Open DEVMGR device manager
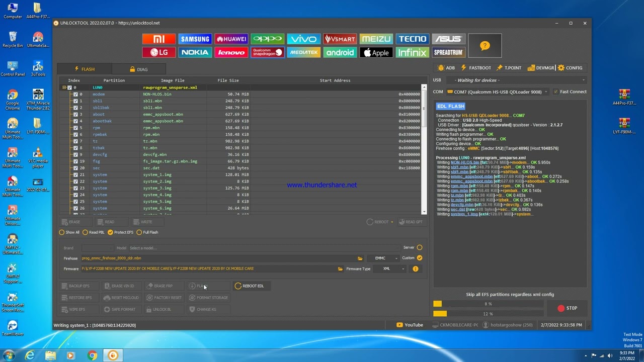644x362 pixels. 541,68
